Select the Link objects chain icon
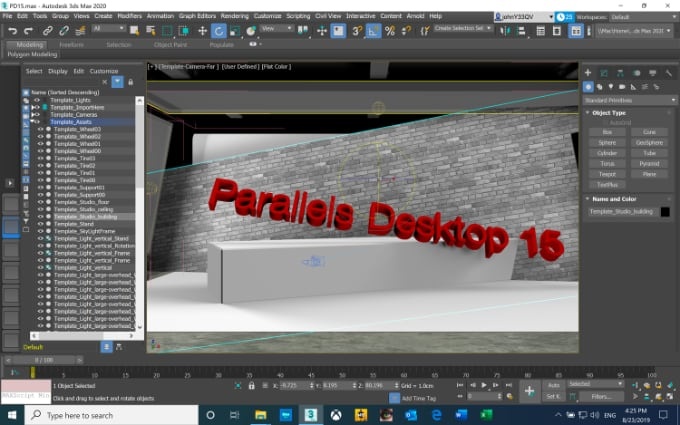Image resolution: width=680 pixels, height=425 pixels. (47, 31)
